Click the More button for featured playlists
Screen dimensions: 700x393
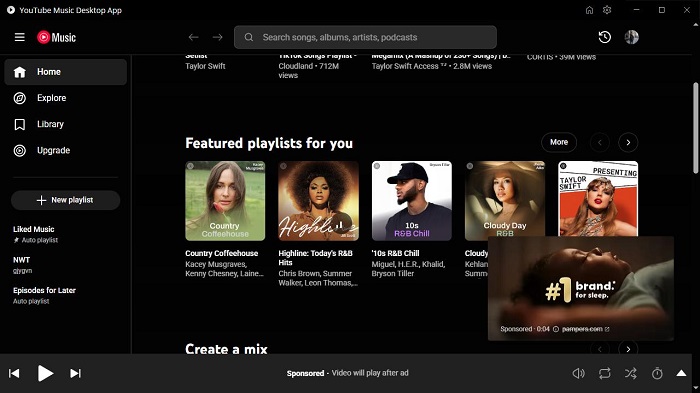coord(559,142)
